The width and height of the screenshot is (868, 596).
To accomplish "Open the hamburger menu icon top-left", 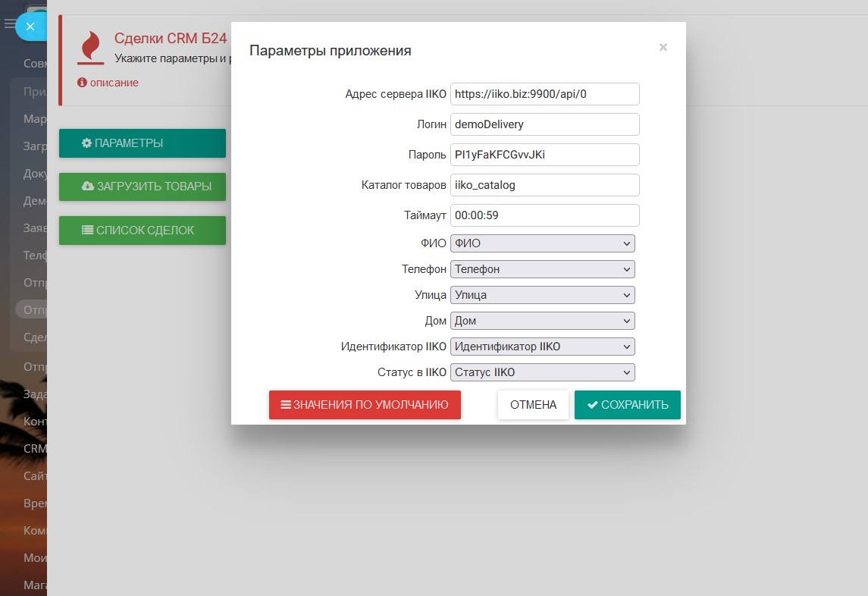I will (9, 24).
